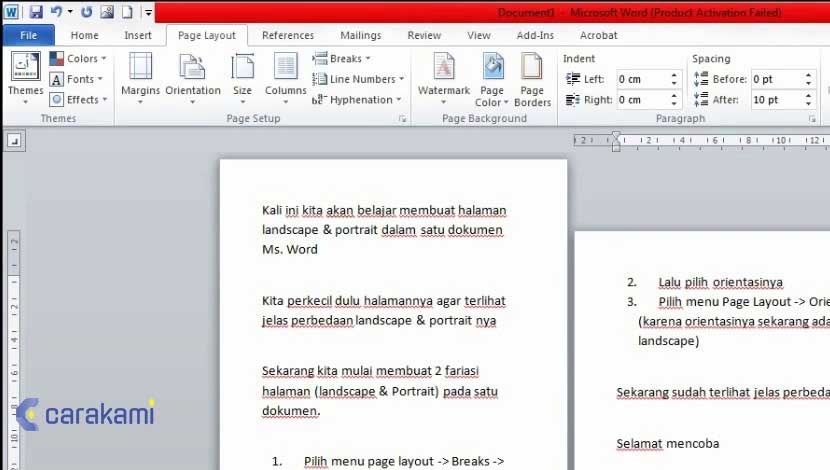Open the Add-Ins tab

point(535,35)
